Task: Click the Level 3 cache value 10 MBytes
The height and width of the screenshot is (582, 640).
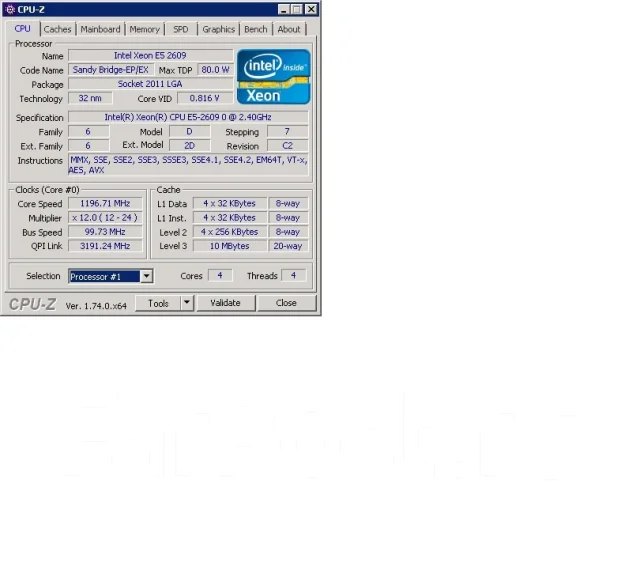Action: pos(230,246)
